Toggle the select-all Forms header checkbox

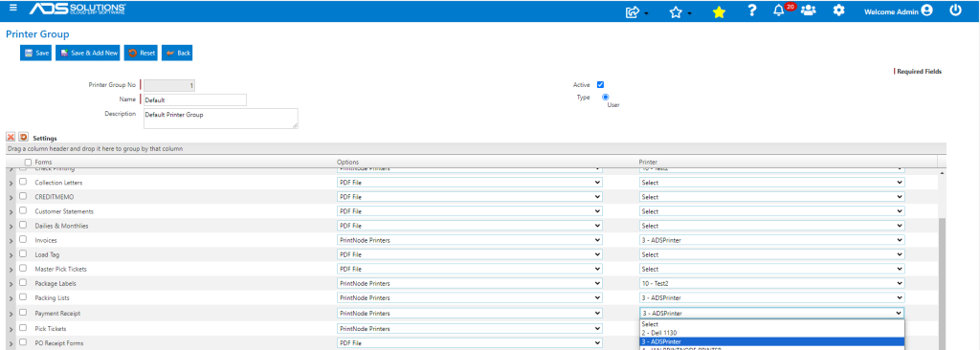[x=28, y=163]
